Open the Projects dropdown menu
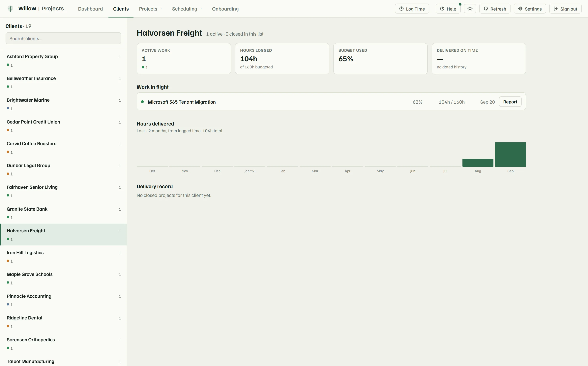Viewport: 588px width, 366px height. click(x=150, y=9)
